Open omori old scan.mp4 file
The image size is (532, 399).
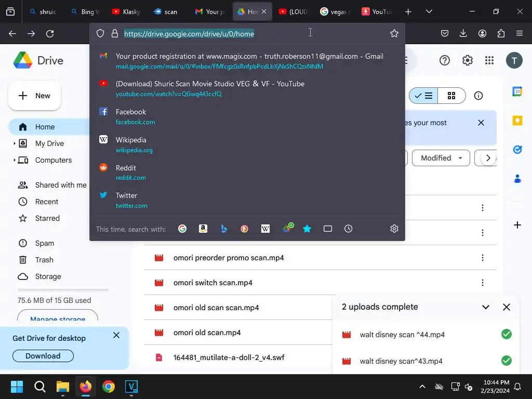tap(207, 332)
